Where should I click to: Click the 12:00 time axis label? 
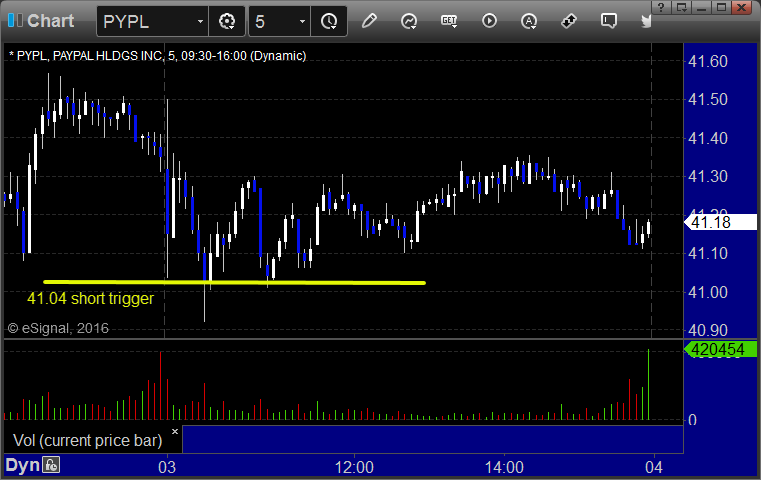click(354, 467)
